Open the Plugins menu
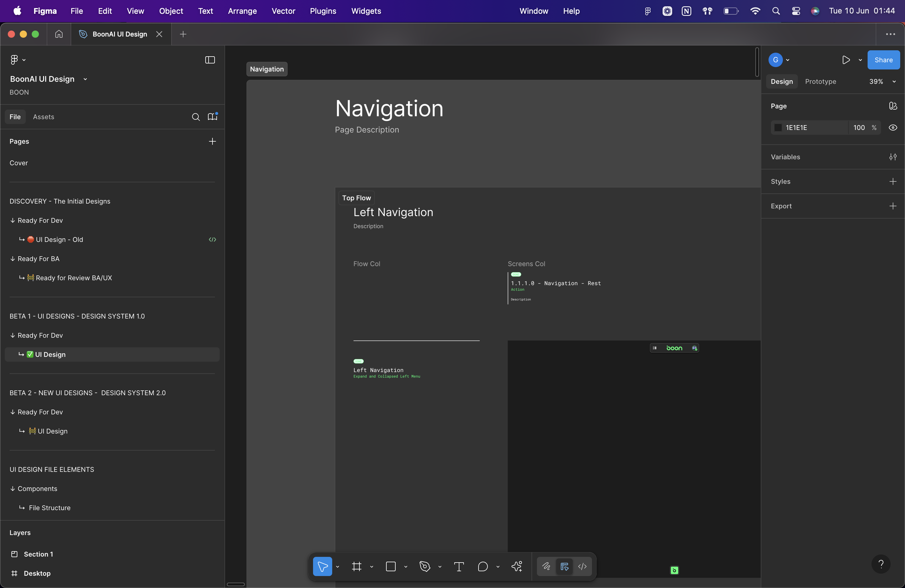Viewport: 905px width, 588px height. [x=322, y=11]
